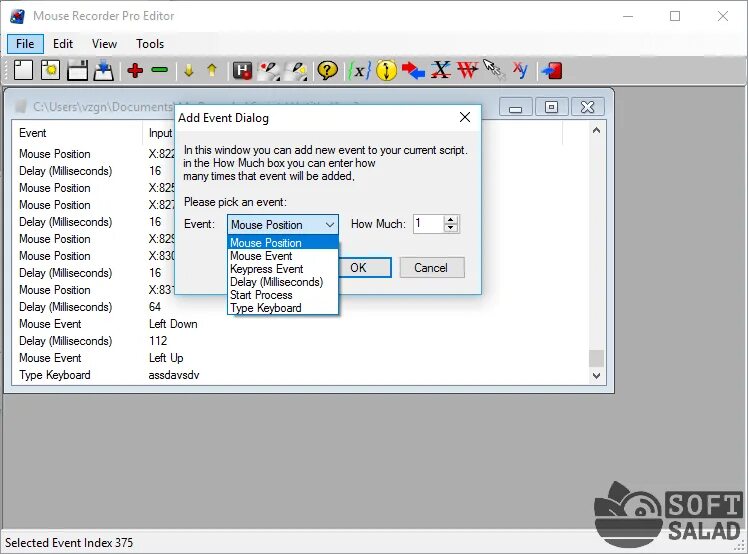Select the Mouse Event row above Delay 112
This screenshot has height=554, width=748.
(x=301, y=324)
